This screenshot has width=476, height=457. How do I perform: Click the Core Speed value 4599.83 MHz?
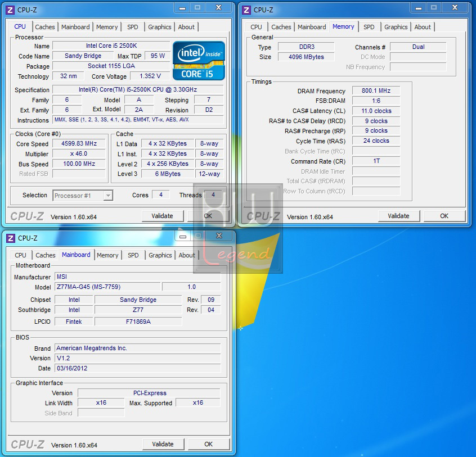pos(79,143)
